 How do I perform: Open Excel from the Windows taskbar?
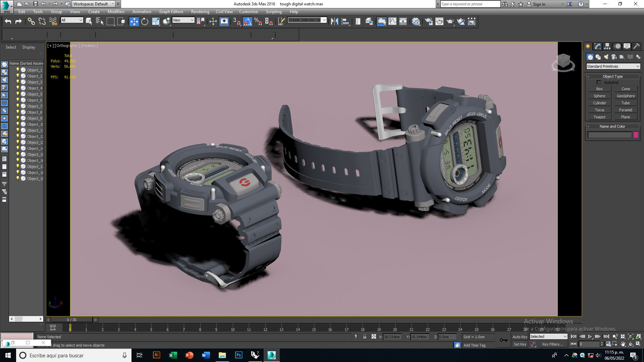point(173,355)
